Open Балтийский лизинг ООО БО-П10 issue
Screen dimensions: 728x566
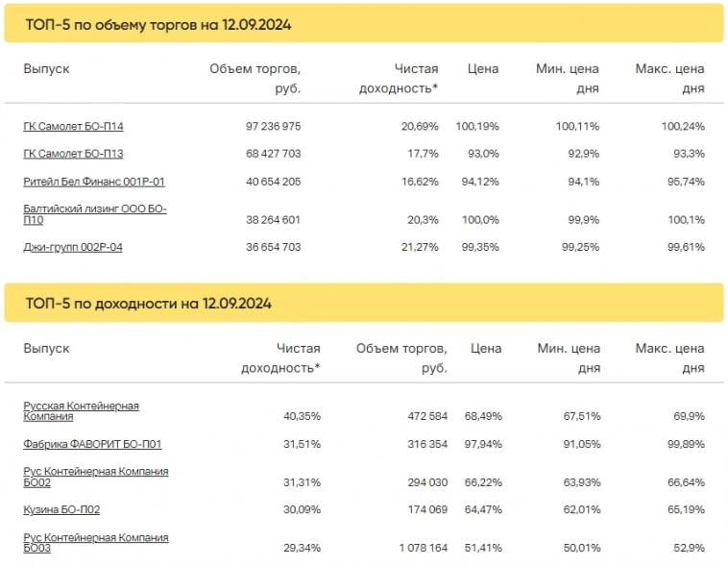[94, 213]
